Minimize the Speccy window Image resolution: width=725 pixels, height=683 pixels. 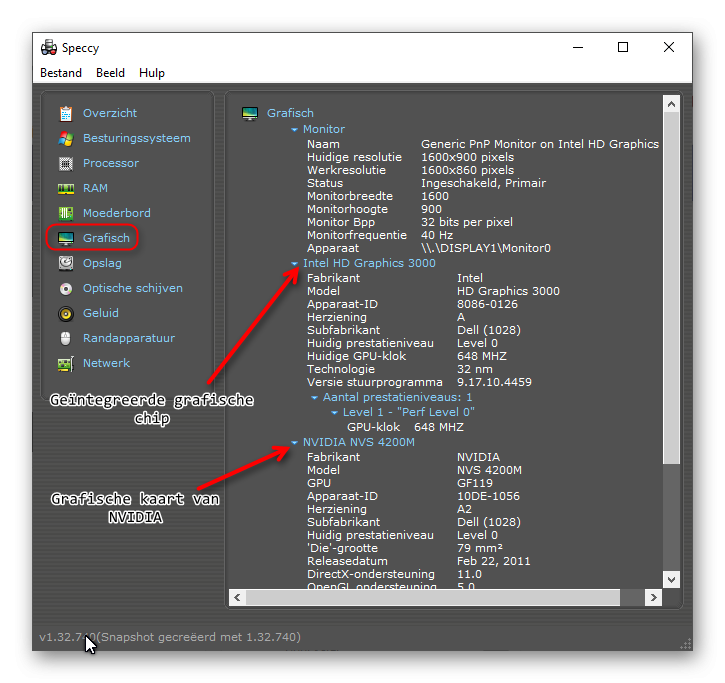[578, 48]
